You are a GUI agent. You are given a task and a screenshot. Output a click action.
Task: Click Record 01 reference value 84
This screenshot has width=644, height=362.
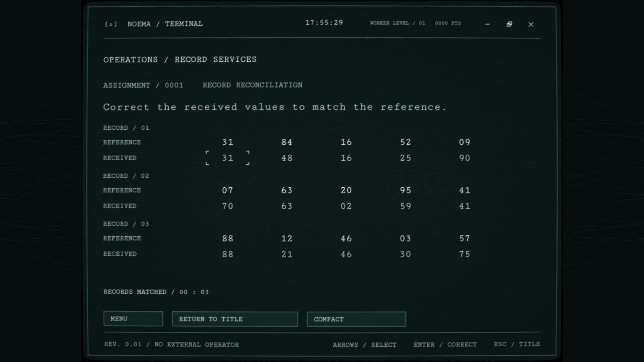tap(287, 142)
